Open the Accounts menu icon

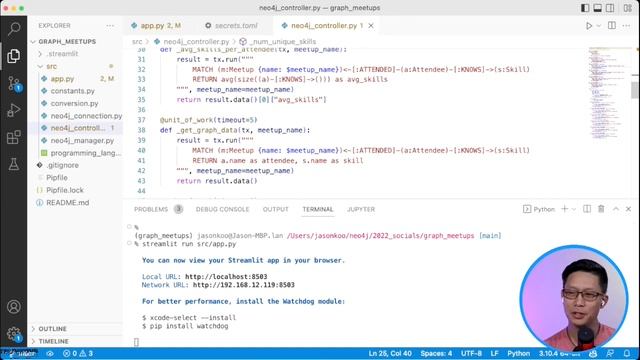14,307
